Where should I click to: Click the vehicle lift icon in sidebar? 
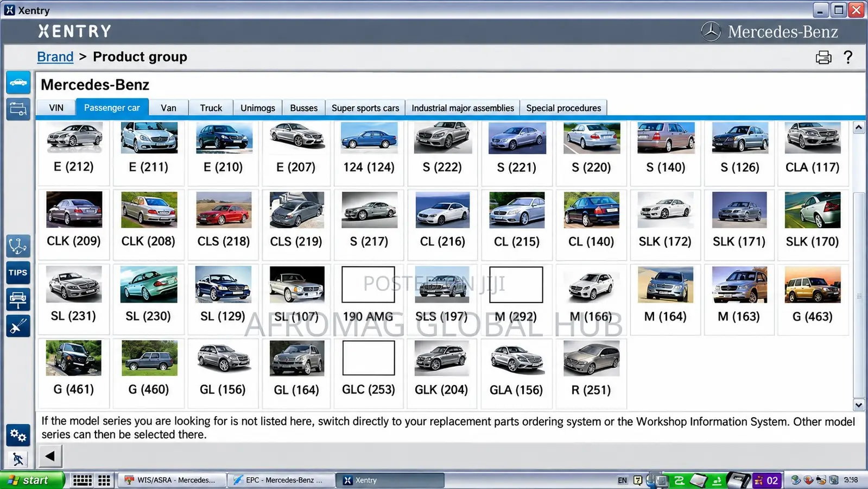point(18,299)
